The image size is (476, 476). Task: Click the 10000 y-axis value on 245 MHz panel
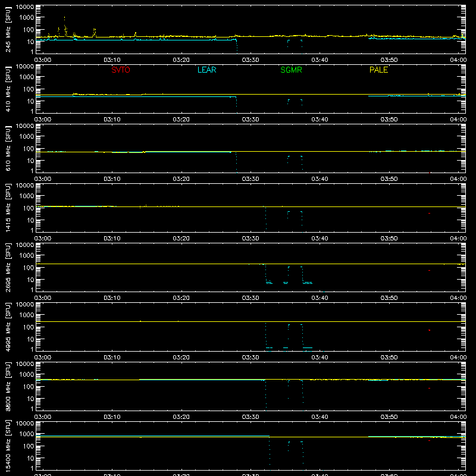point(25,7)
